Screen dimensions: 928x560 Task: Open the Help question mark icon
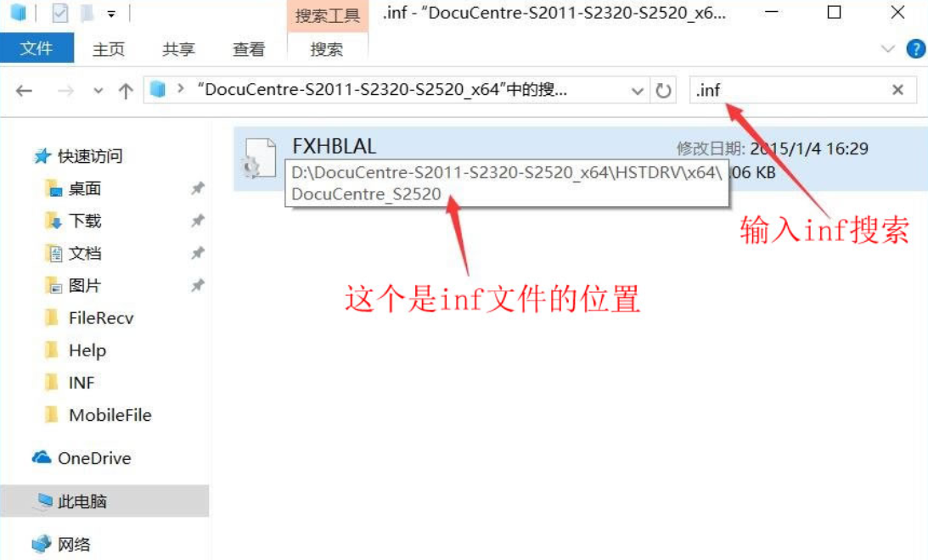coord(915,48)
